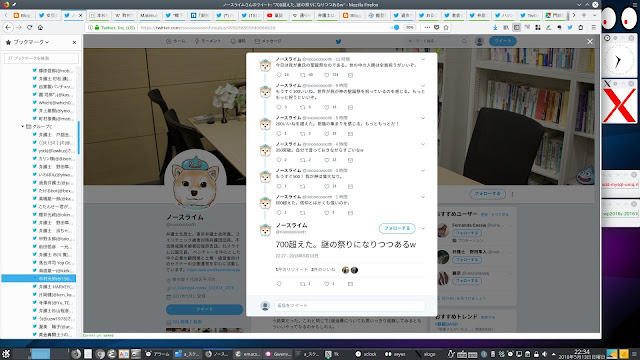Viewport: 640px width, 360px height.
Task: List all tabs with the dropdown arrow
Action: (594, 15)
